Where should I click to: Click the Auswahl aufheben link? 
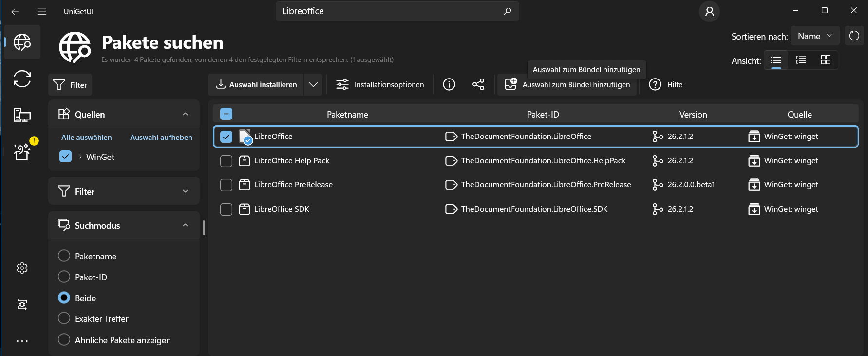click(x=161, y=138)
